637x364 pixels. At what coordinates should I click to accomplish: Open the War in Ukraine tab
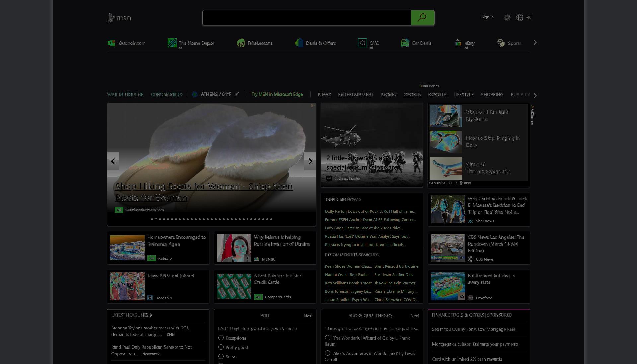[x=125, y=94]
